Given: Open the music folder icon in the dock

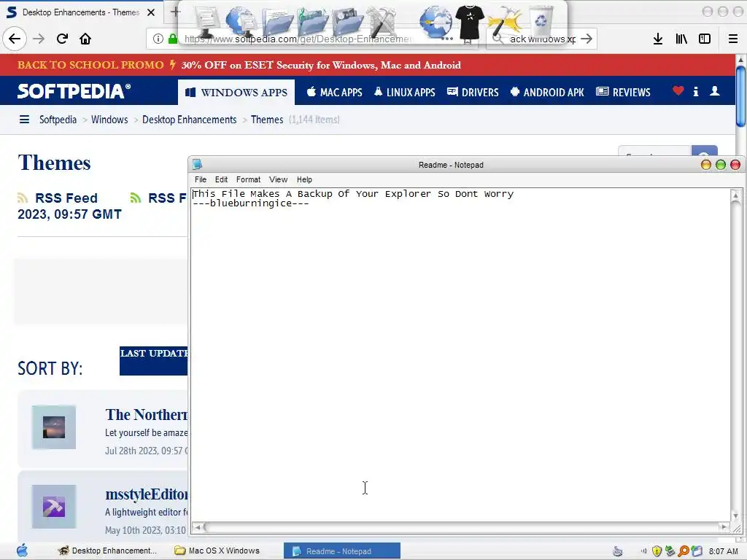Looking at the screenshot, I should coord(312,21).
